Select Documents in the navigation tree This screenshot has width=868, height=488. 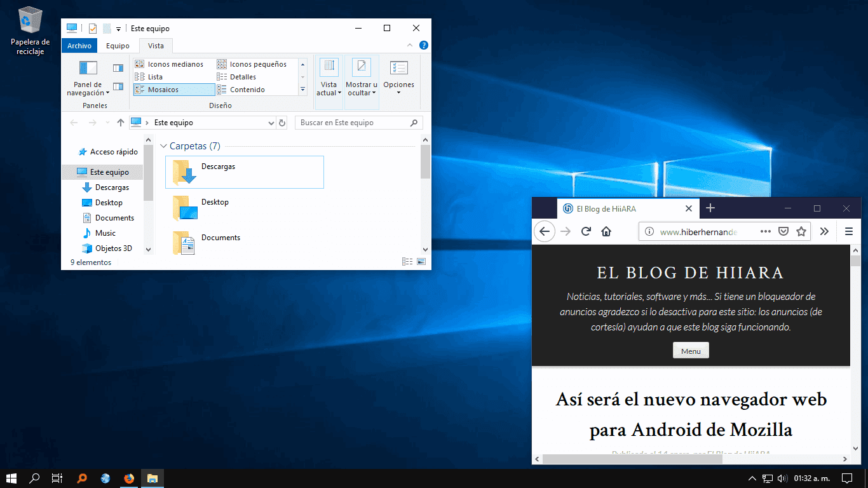(x=108, y=218)
